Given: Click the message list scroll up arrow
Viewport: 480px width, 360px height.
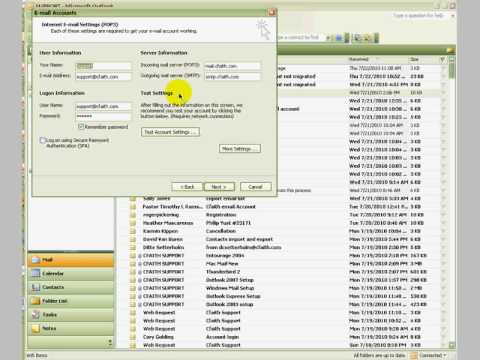Looking at the screenshot, I should click(x=452, y=60).
